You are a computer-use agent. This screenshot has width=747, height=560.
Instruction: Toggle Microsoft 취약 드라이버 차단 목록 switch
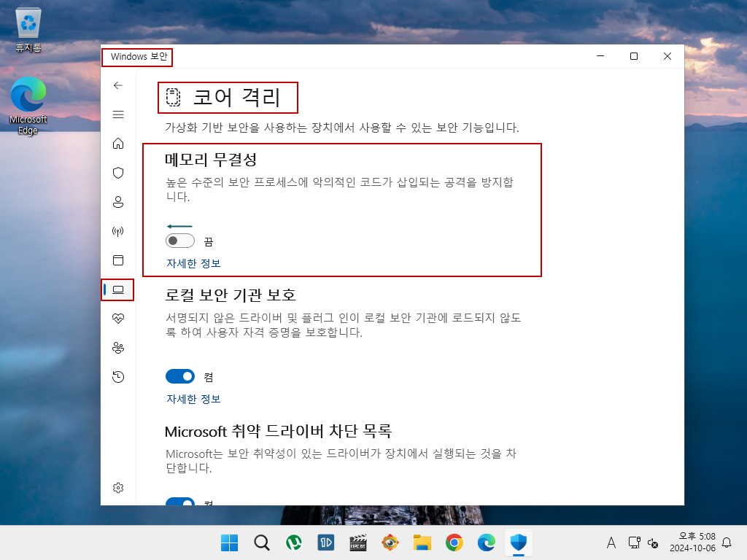(180, 502)
